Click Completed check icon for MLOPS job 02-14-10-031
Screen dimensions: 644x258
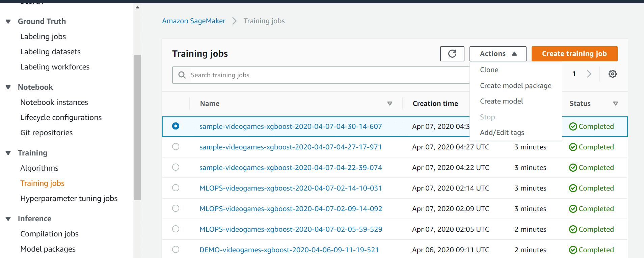tap(573, 188)
